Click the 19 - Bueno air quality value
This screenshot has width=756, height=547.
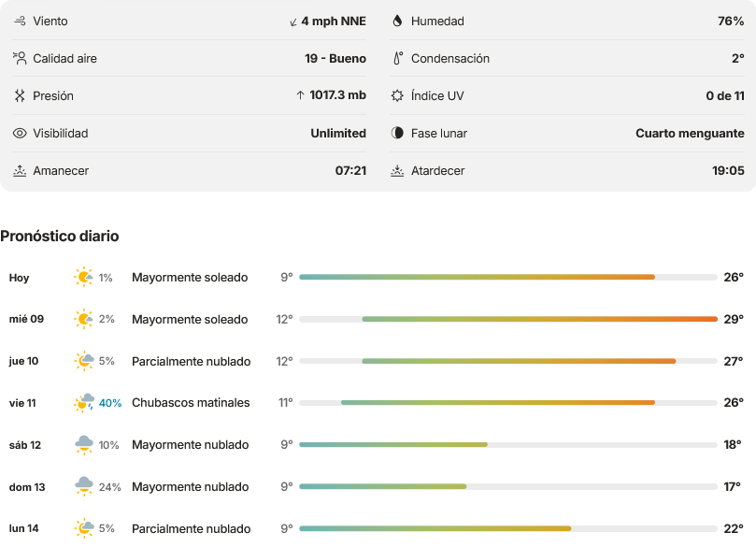tap(335, 58)
